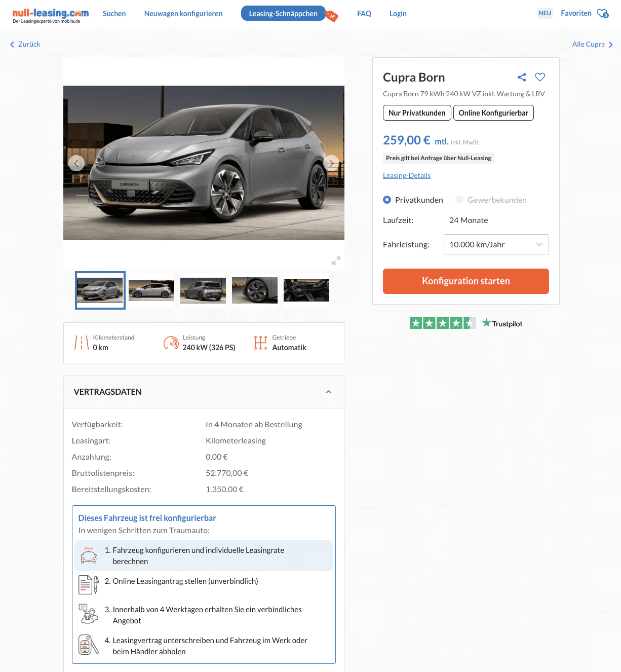Click the Trustpilot star rating
621x672 pixels.
pos(443,323)
